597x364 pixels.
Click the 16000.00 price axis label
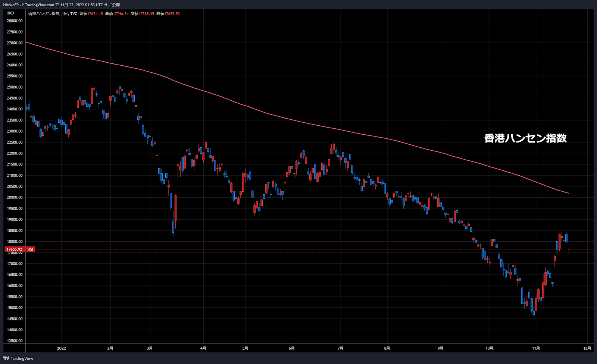15,286
